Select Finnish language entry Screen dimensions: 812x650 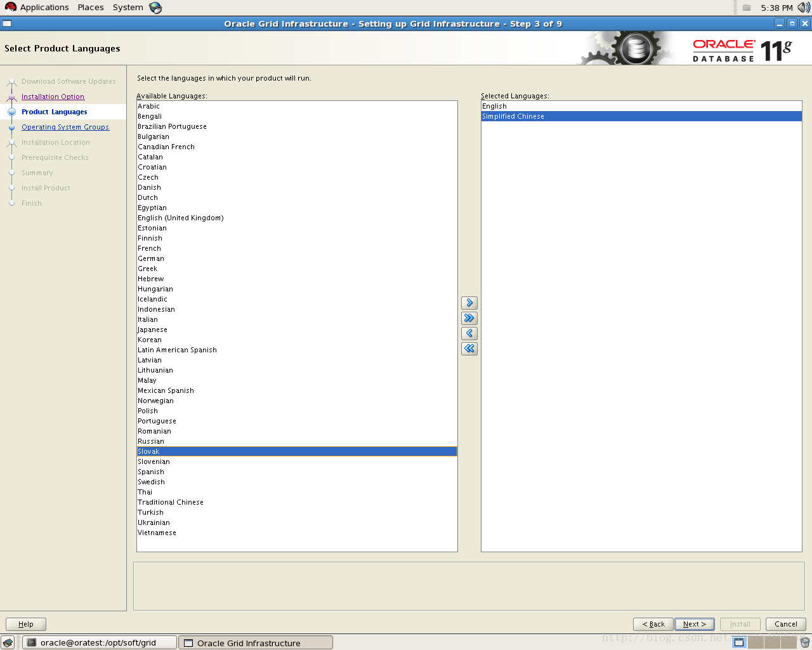point(297,238)
